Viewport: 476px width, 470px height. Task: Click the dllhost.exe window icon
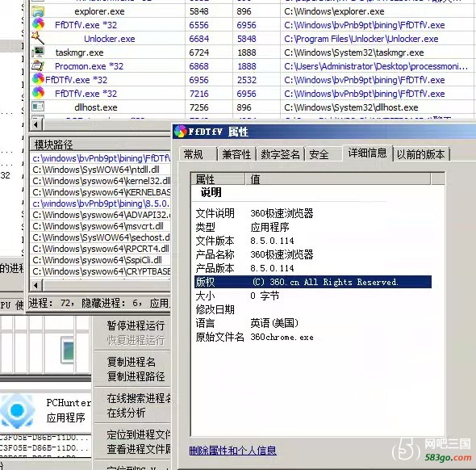[38, 107]
